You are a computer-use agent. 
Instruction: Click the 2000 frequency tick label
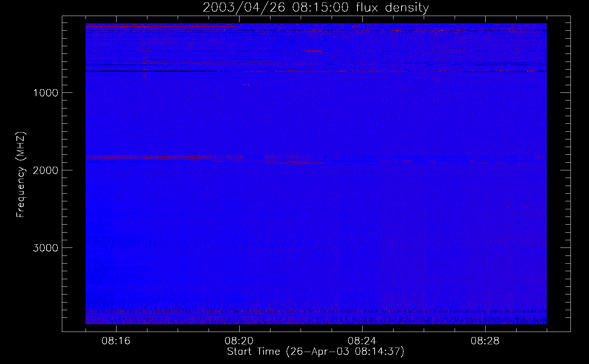pyautogui.click(x=46, y=170)
